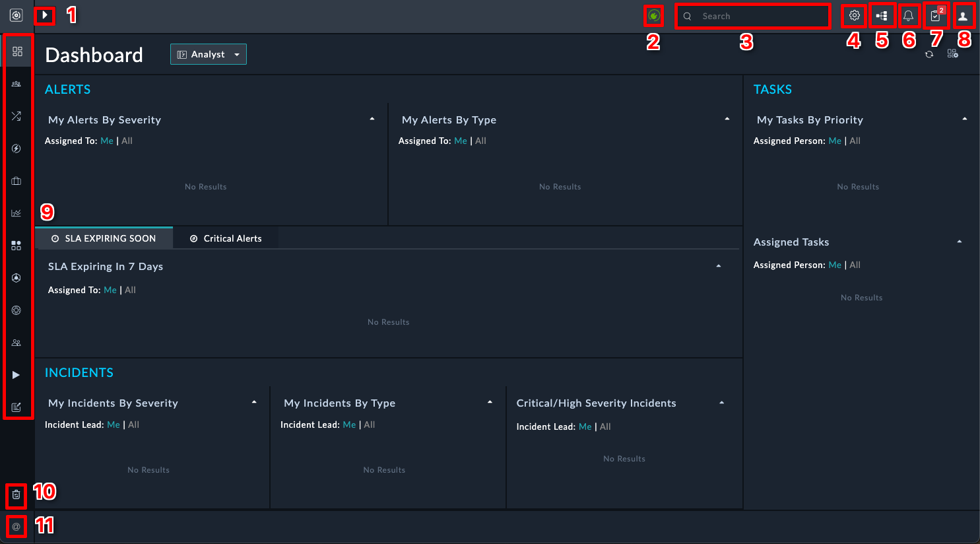This screenshot has height=544, width=980.
Task: Click in the Search field
Action: [752, 16]
